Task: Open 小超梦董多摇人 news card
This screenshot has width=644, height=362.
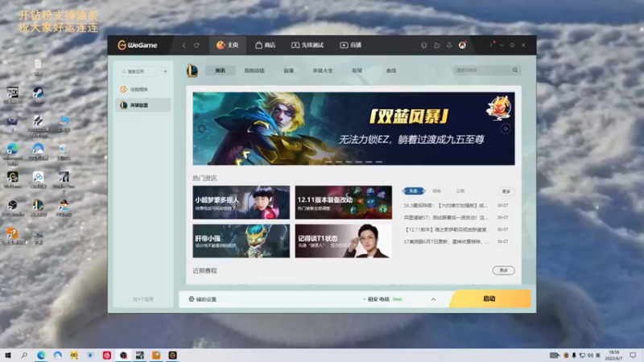Action: pyautogui.click(x=241, y=203)
